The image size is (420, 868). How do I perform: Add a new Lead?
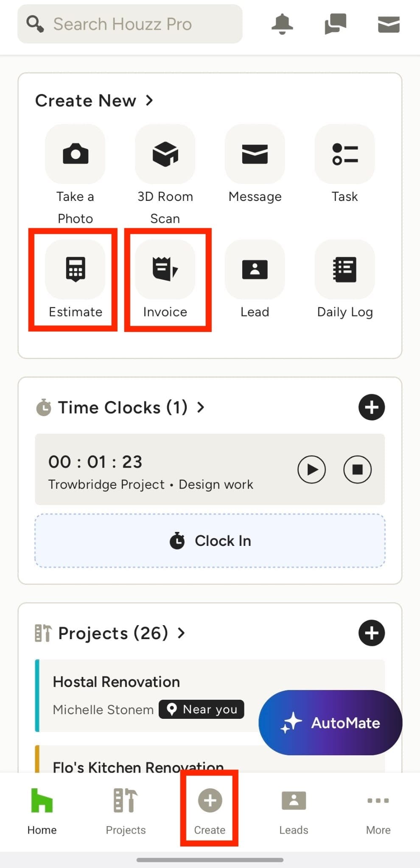tap(255, 270)
